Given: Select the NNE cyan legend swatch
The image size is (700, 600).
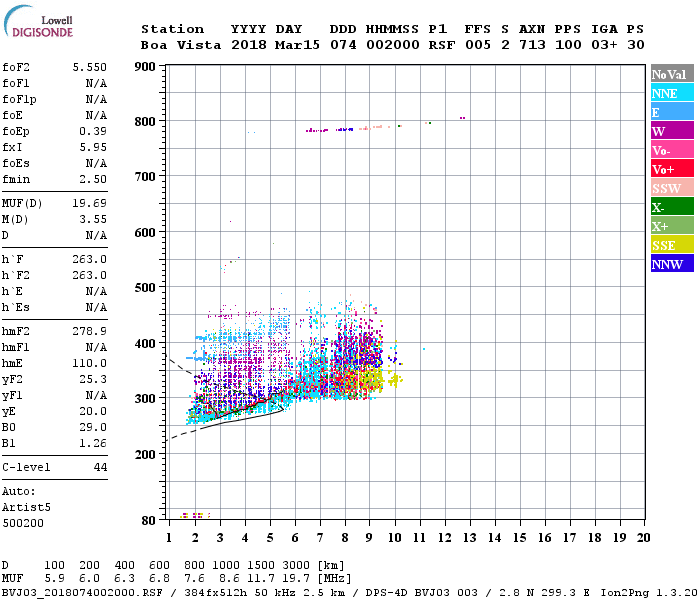Looking at the screenshot, I should 672,93.
